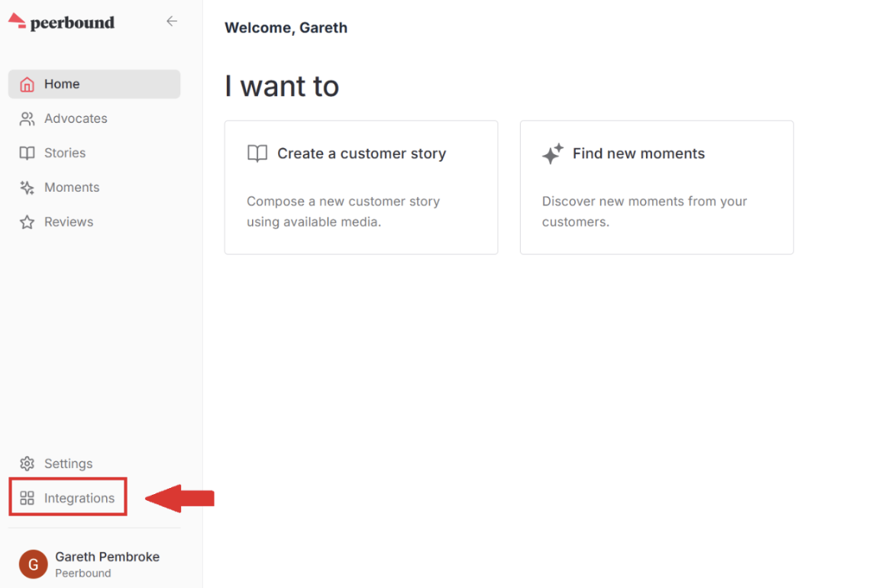Click the book icon on the customer story card

pyautogui.click(x=257, y=153)
